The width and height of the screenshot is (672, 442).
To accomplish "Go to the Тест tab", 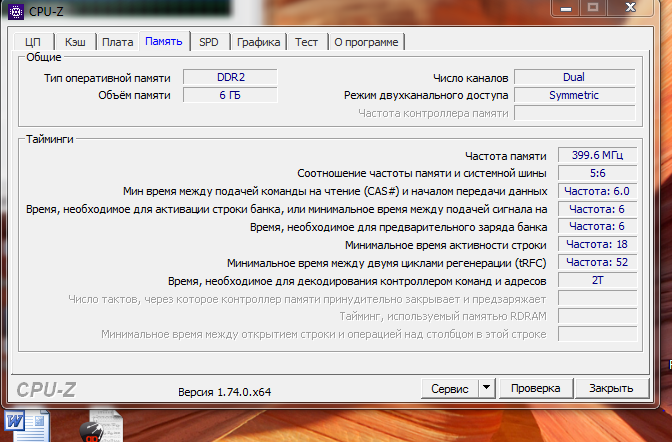I will pyautogui.click(x=306, y=42).
